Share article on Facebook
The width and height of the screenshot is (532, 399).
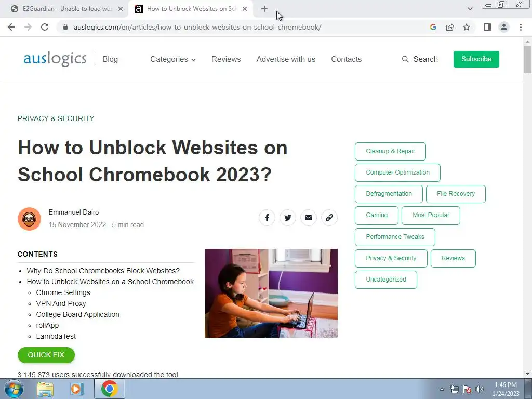point(267,218)
